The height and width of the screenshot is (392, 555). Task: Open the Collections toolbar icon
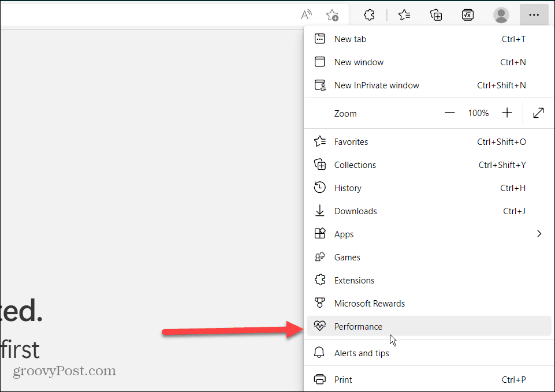[437, 15]
